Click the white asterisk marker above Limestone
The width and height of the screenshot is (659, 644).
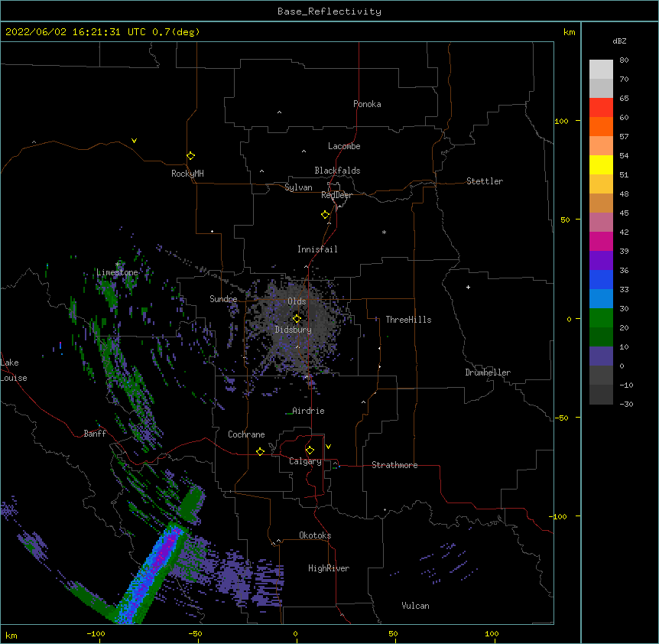118,265
